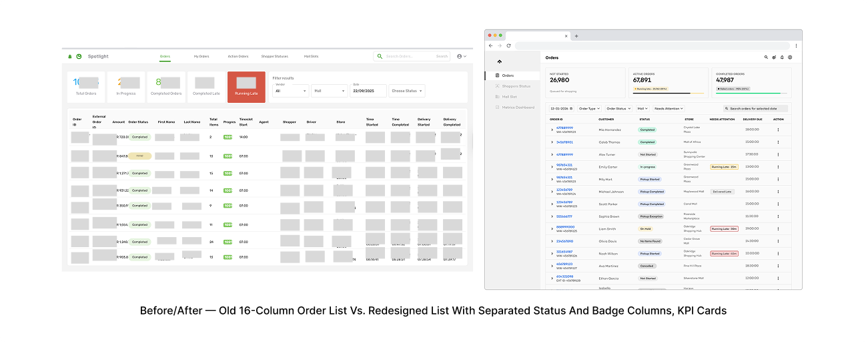The height and width of the screenshot is (342, 868).
Task: Open order link 987654321 for Emily Carter
Action: point(564,165)
